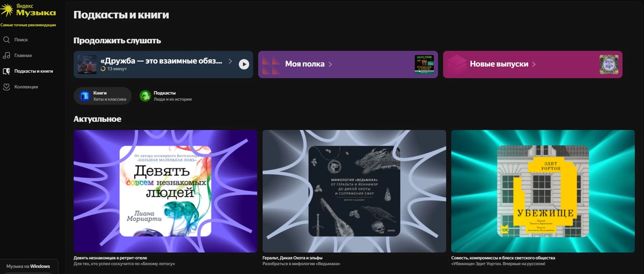Click the heart Коллекция icon
644x274 pixels.
(x=6, y=87)
